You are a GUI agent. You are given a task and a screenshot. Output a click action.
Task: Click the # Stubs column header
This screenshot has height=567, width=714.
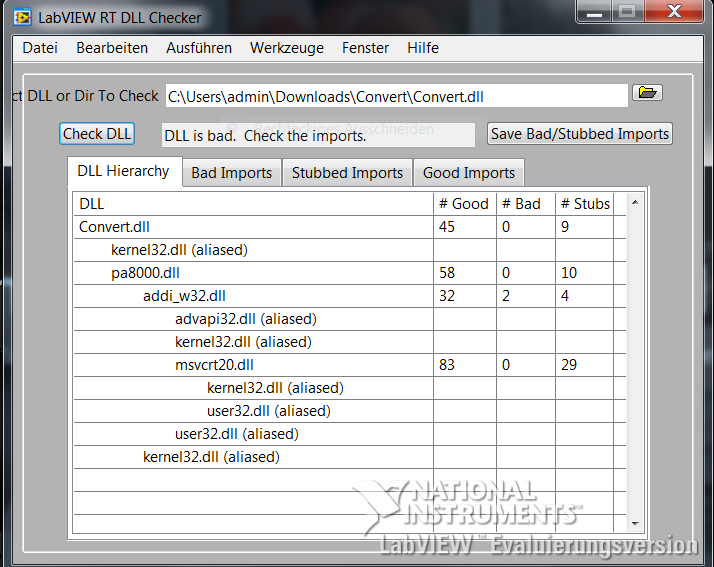point(585,204)
